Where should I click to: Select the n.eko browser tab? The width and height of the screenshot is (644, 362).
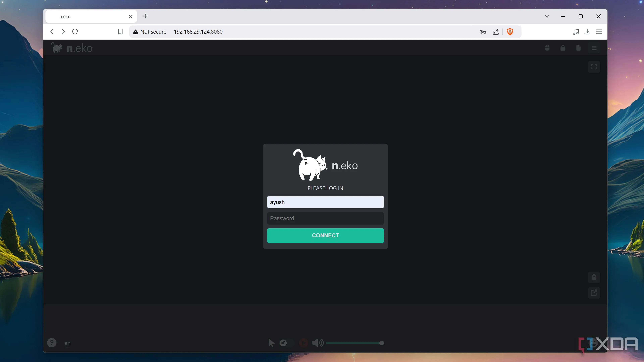point(91,16)
